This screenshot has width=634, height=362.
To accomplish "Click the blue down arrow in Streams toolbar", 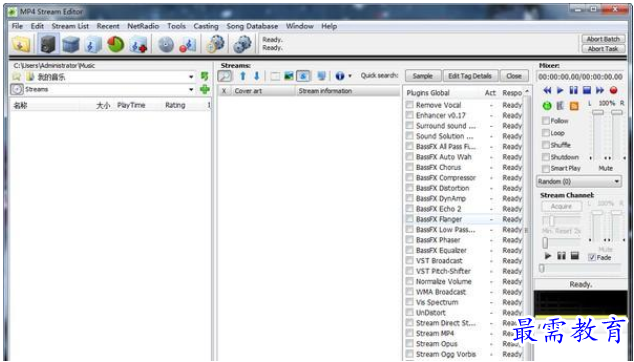I will [257, 76].
